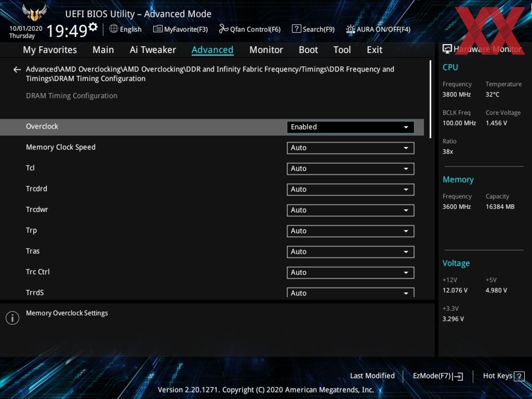The image size is (532, 399).
Task: Switch to Main tab
Action: (103, 50)
